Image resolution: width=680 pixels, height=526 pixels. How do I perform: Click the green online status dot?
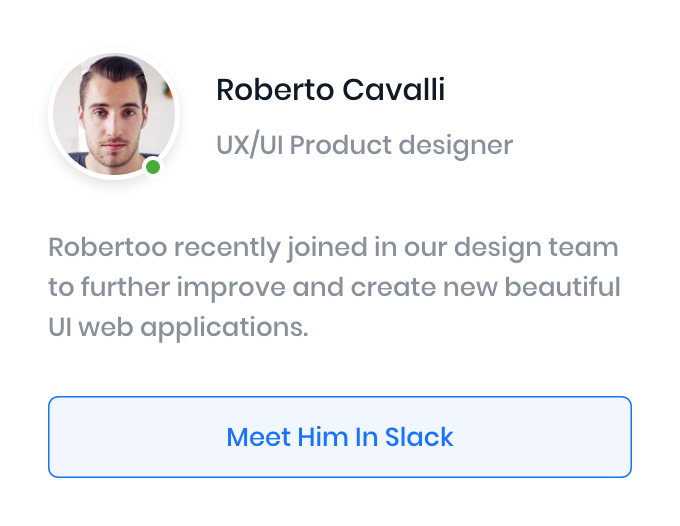(153, 167)
